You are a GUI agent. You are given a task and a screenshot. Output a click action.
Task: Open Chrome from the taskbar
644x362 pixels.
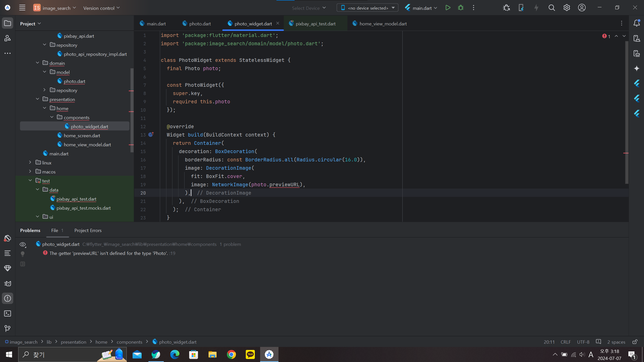coord(231,354)
